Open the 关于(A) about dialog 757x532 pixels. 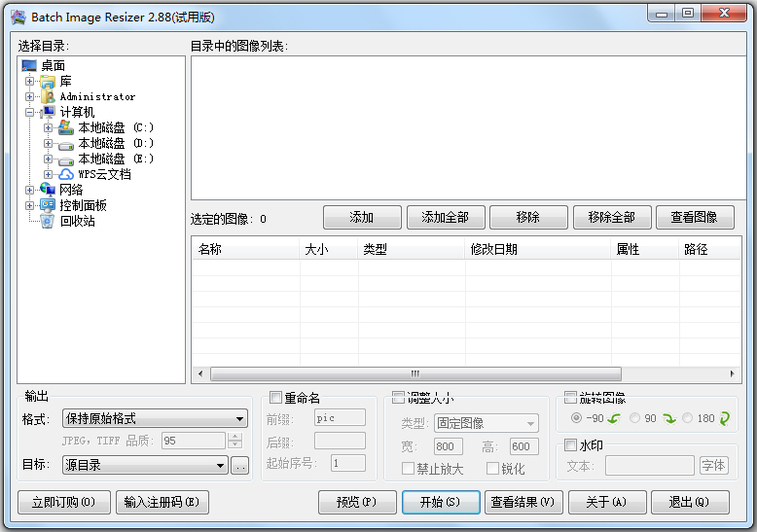607,503
